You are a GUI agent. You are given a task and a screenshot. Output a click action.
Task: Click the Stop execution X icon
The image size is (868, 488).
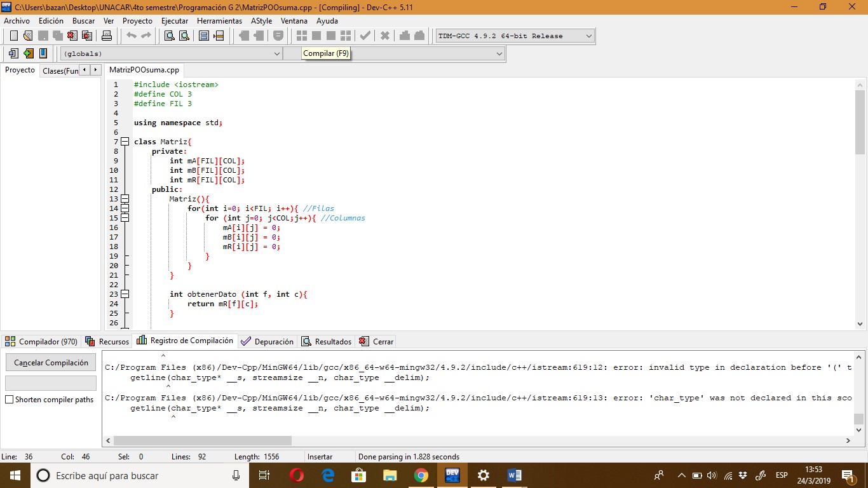pos(384,36)
